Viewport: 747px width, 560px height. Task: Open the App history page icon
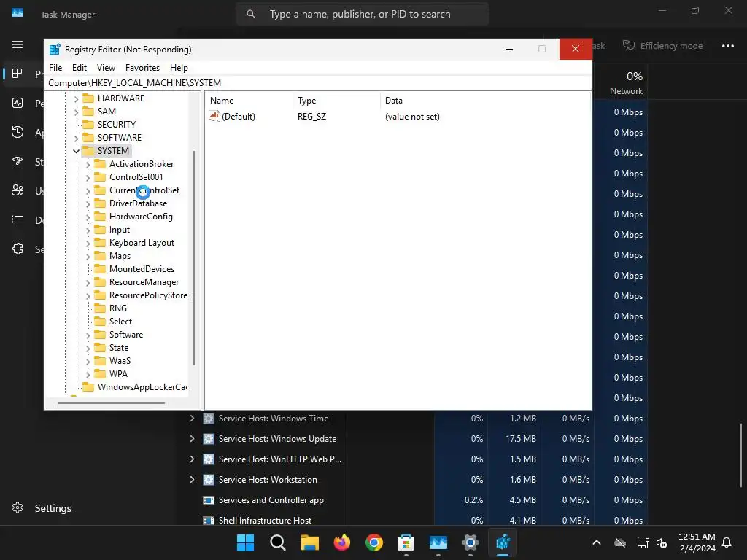click(x=18, y=132)
